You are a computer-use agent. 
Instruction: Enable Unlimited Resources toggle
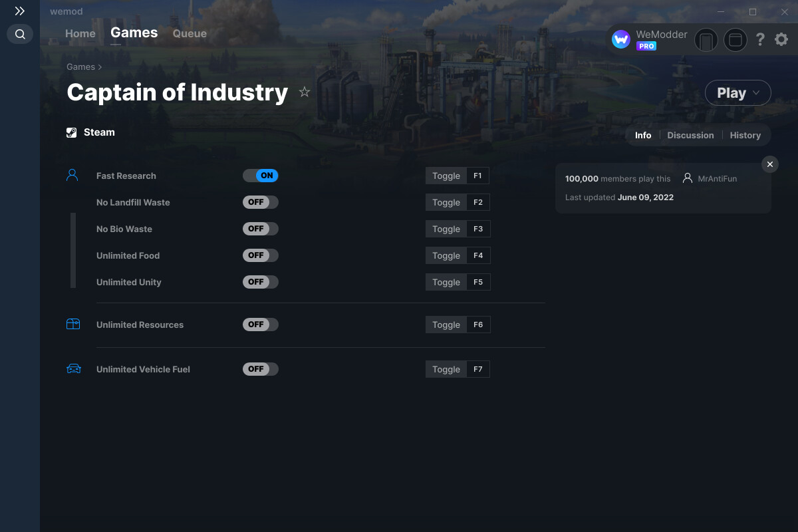(261, 325)
